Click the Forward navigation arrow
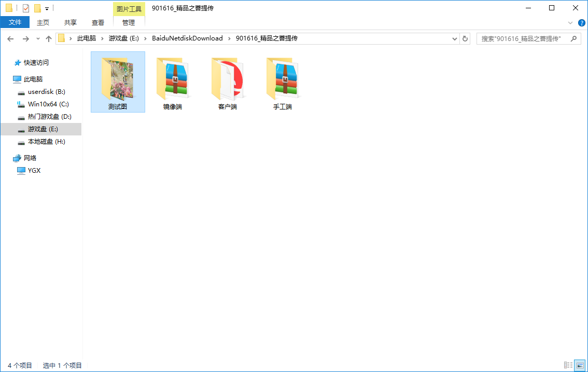Viewport: 588px width, 372px height. [x=25, y=39]
